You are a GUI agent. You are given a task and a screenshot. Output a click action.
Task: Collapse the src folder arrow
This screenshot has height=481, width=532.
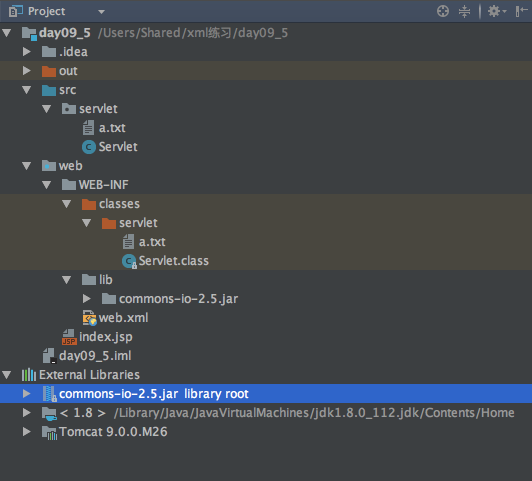click(26, 90)
